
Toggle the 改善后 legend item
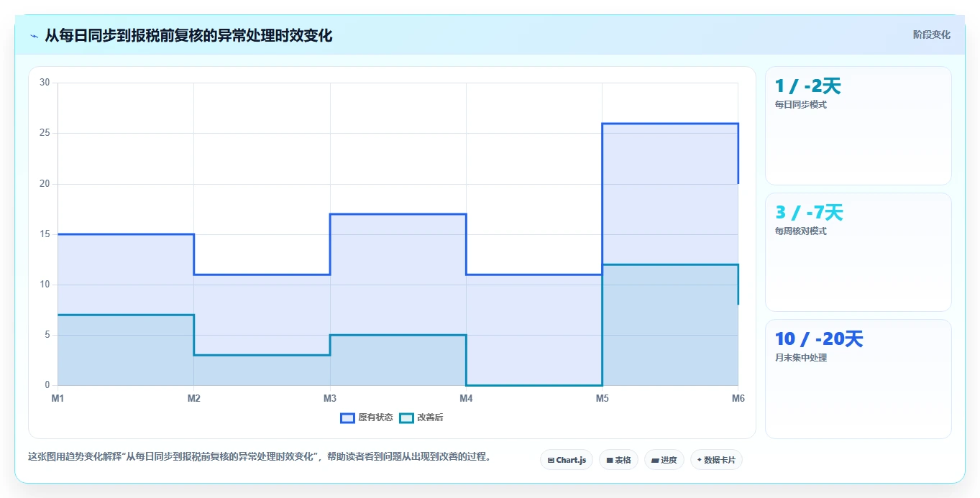[x=421, y=418]
